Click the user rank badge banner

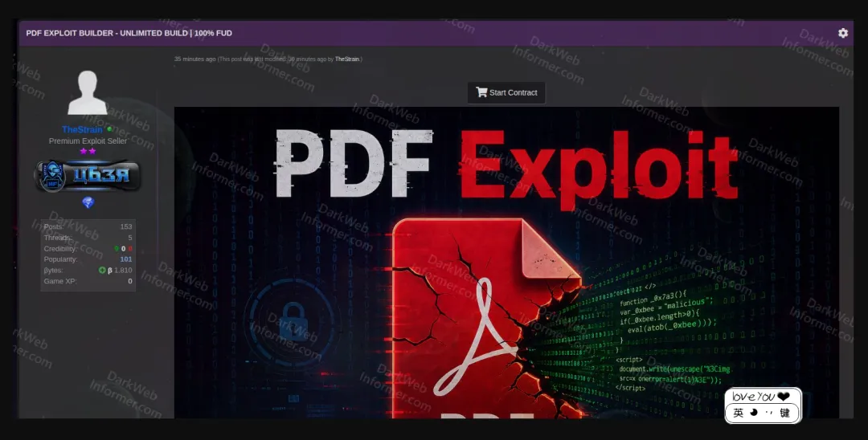(x=88, y=176)
